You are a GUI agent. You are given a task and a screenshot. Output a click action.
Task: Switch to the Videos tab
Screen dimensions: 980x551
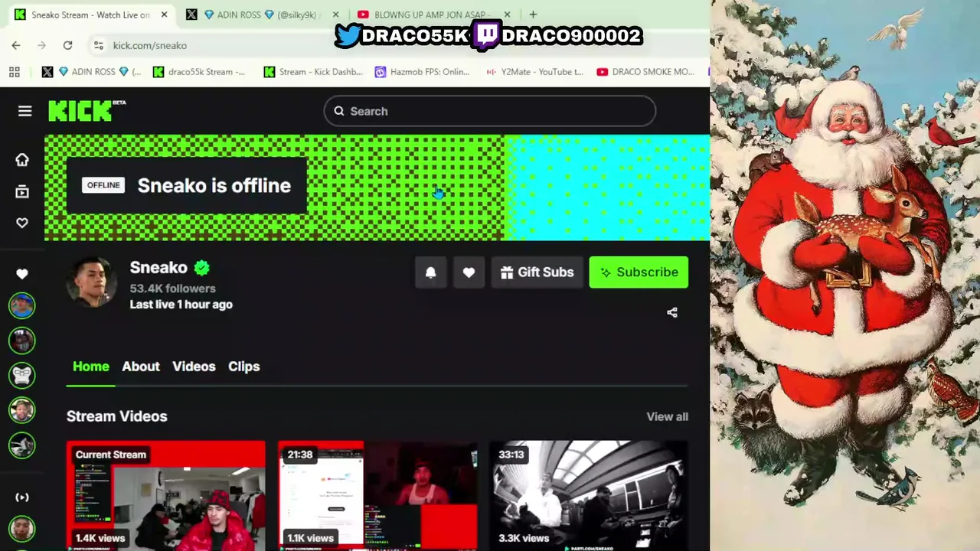(194, 367)
